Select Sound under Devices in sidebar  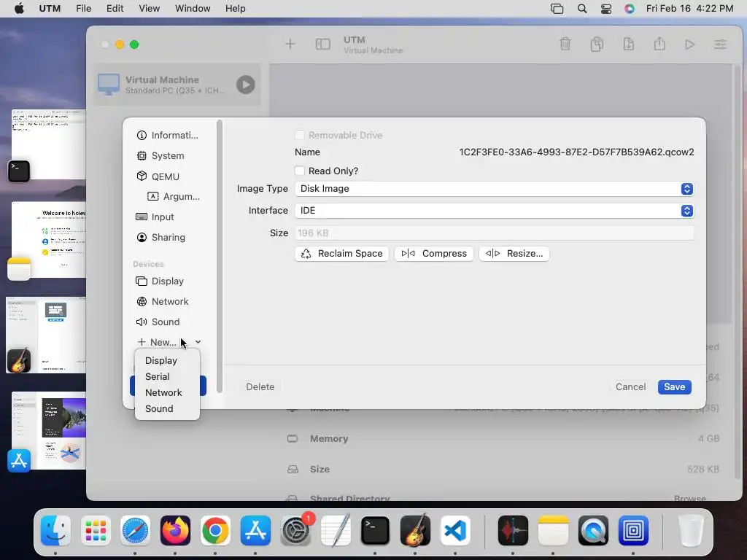click(158, 322)
